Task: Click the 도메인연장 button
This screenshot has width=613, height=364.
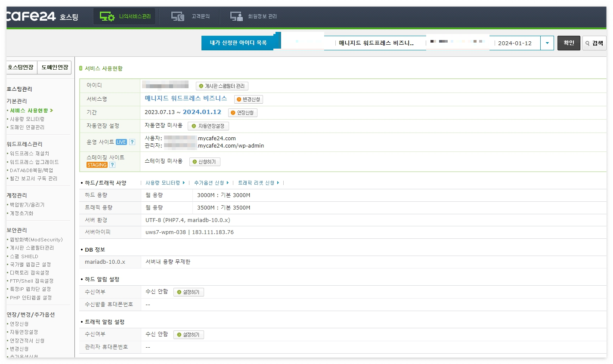Action: point(55,68)
